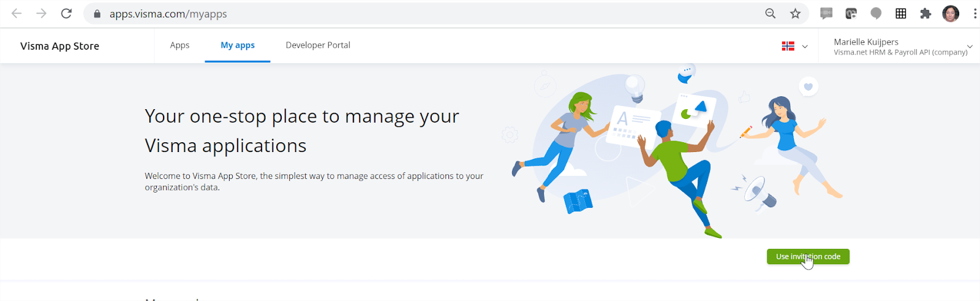980x301 pixels.
Task: Click the "Welcome to Visma App Store" paragraph
Action: (314, 181)
